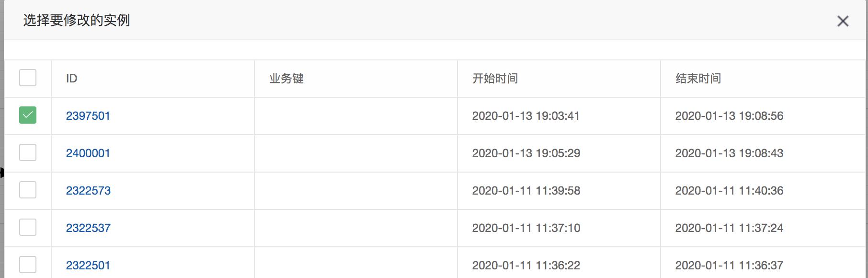
Task: Tick the checkbox beside instance 2322537
Action: (28, 227)
